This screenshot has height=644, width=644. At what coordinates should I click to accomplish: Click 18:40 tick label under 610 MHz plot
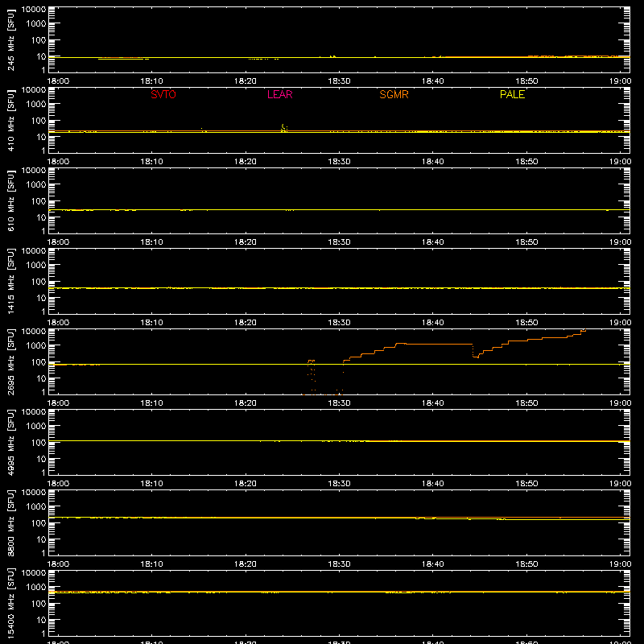[433, 242]
